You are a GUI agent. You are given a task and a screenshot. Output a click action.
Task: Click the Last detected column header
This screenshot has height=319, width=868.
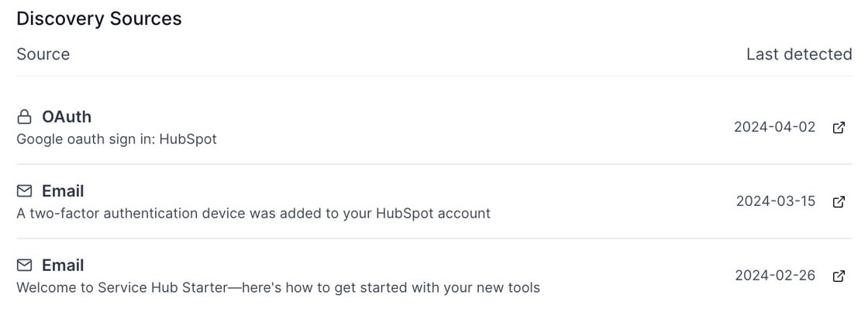point(799,54)
